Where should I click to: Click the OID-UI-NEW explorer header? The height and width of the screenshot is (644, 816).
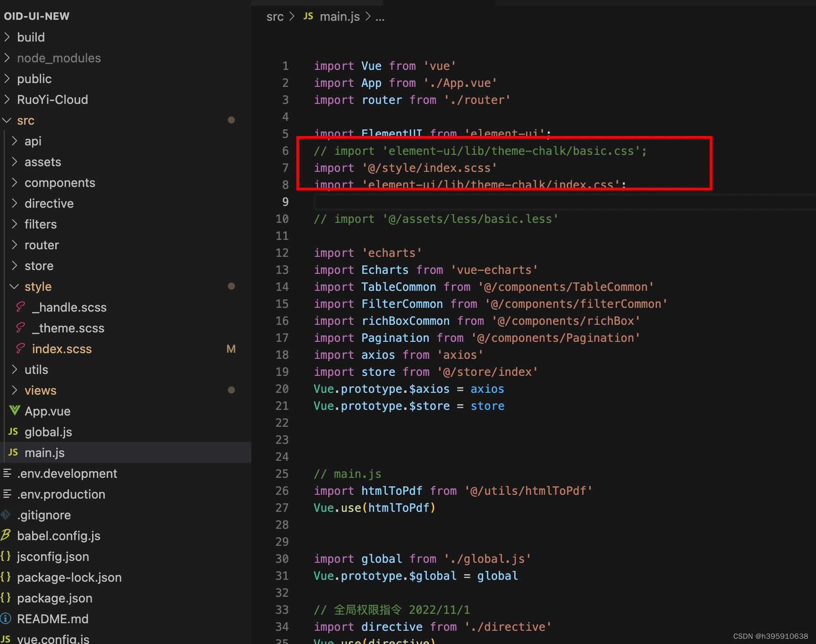tap(36, 17)
